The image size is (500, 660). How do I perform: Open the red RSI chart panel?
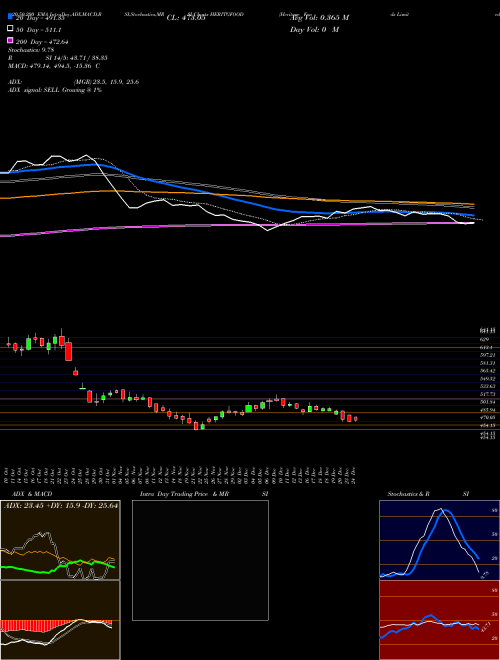pyautogui.click(x=439, y=620)
